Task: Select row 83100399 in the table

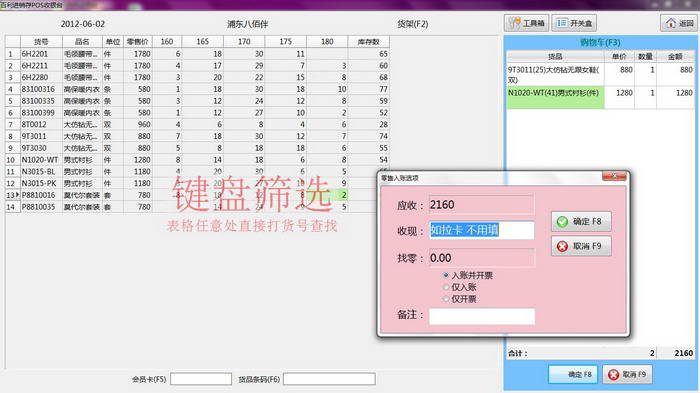Action: pyautogui.click(x=197, y=113)
